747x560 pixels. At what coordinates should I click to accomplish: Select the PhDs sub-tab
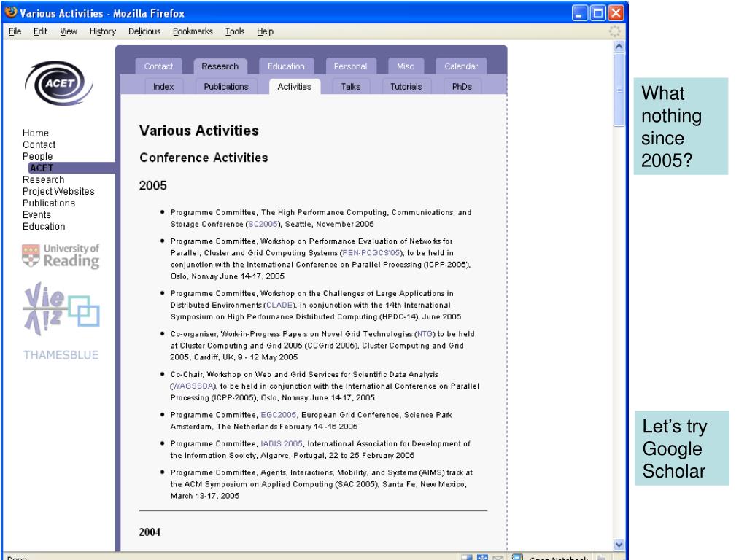click(x=462, y=87)
